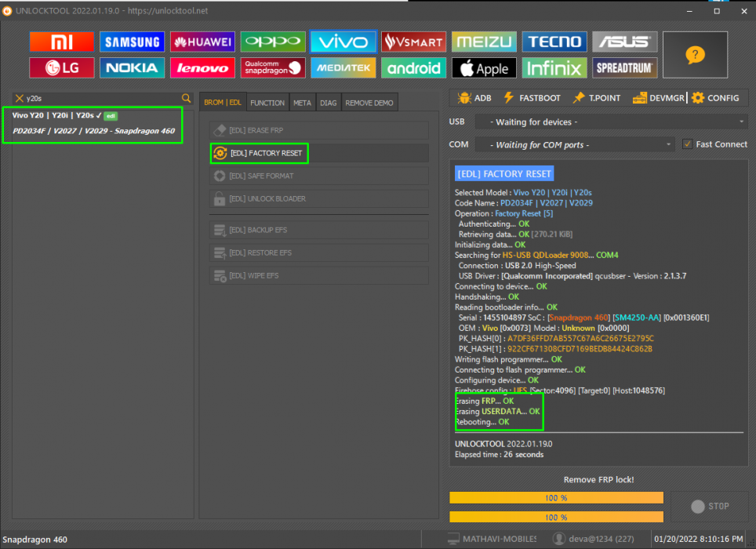
Task: Click the Remove FRP lock! label
Action: point(598,480)
